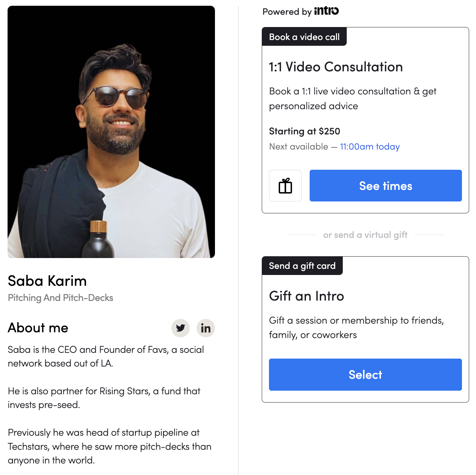Click the Starting at $250 price text
Viewport: 476px width, 475px height.
point(305,131)
